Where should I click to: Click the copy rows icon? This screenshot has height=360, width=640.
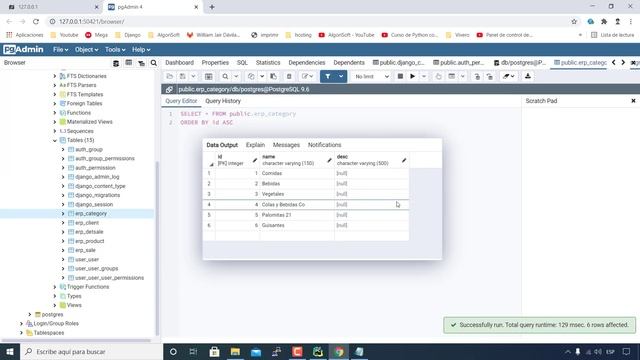tap(251, 76)
